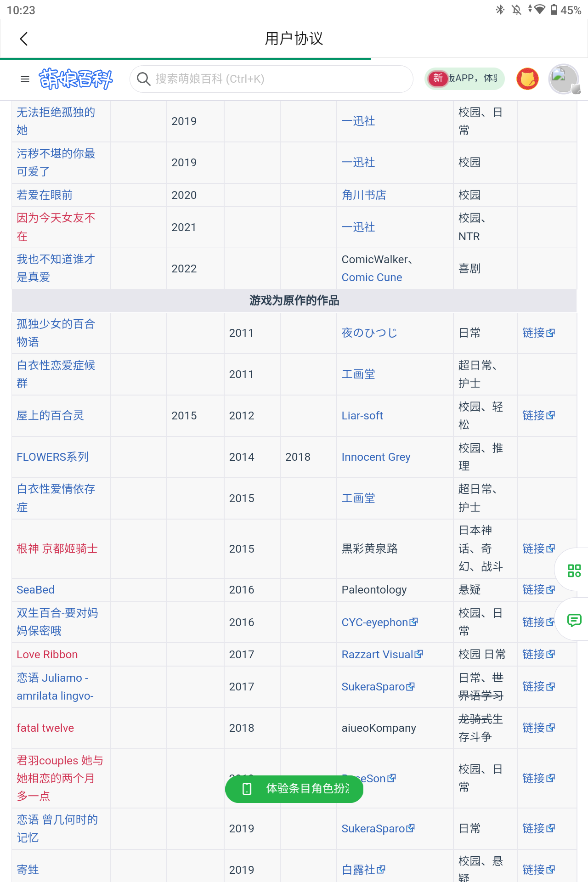Select the 游戏为原作的作品 section header
The image size is (588, 882).
tap(294, 300)
